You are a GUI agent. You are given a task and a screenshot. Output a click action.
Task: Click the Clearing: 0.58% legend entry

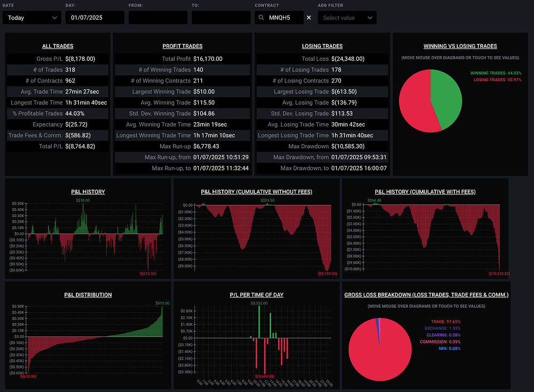point(443,335)
